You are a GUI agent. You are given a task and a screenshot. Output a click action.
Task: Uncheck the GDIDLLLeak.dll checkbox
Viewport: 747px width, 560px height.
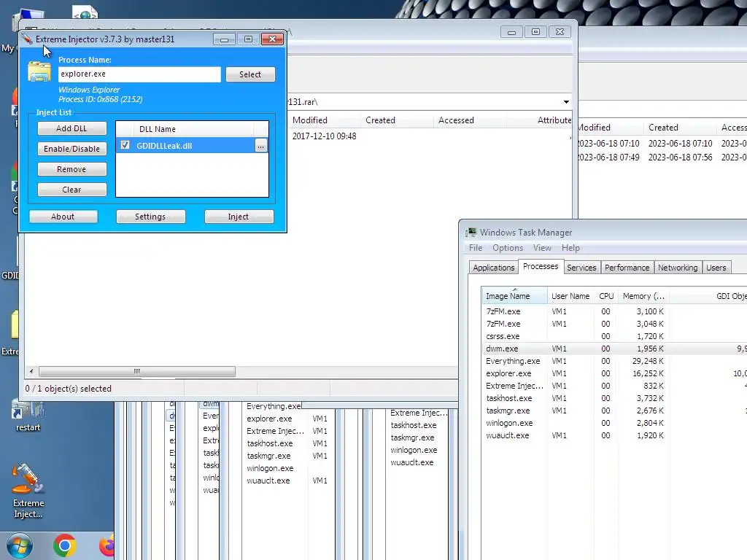pos(125,145)
